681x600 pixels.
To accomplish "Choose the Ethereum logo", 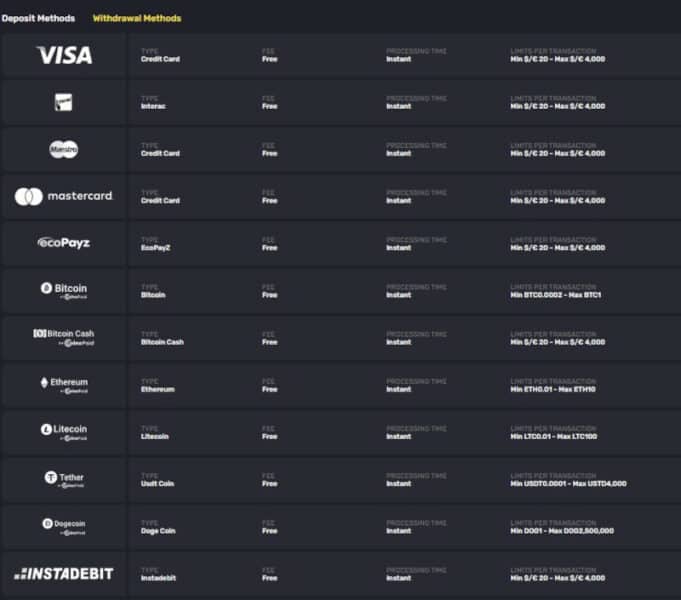I will [x=64, y=385].
